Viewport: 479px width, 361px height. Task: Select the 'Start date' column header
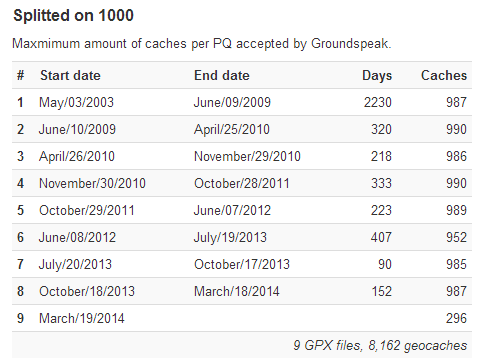point(70,75)
